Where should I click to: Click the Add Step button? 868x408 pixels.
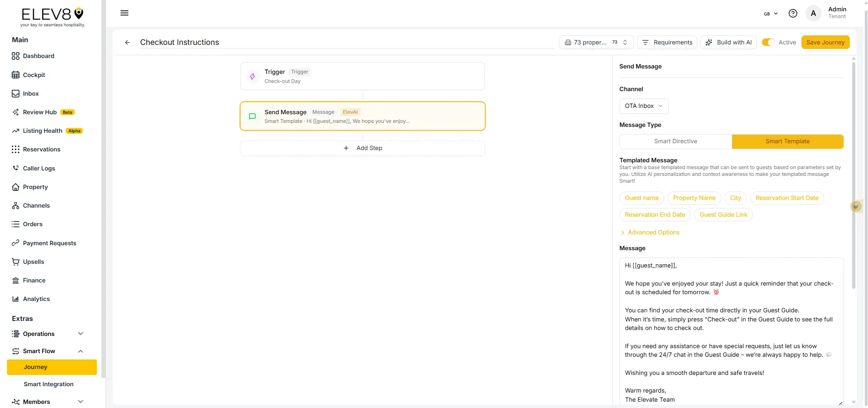(362, 148)
